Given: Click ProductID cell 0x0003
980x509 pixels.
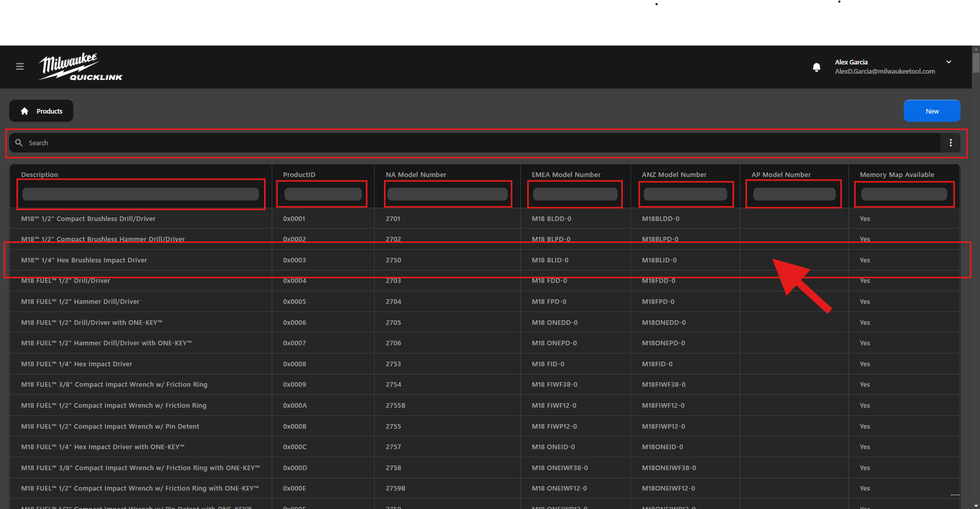Looking at the screenshot, I should (x=294, y=260).
